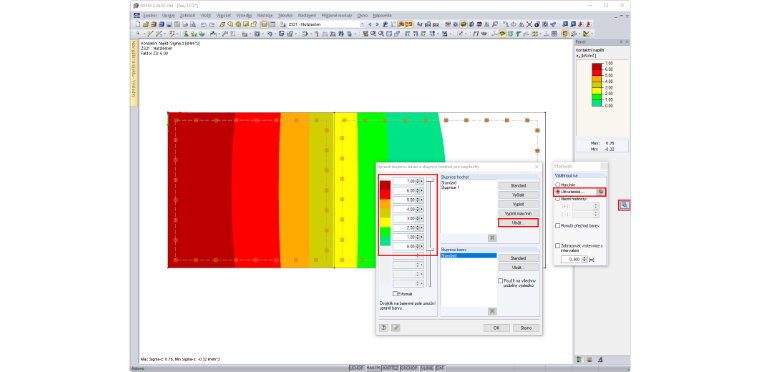Screen dimensions: 760x372
Task: Enable Zobrazovat vrstevnice s intervalem checkbox
Action: click(557, 246)
